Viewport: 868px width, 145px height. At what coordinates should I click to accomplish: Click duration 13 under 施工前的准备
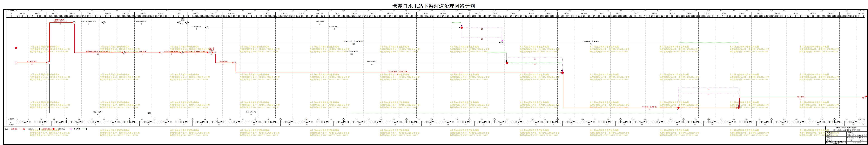click(32, 64)
